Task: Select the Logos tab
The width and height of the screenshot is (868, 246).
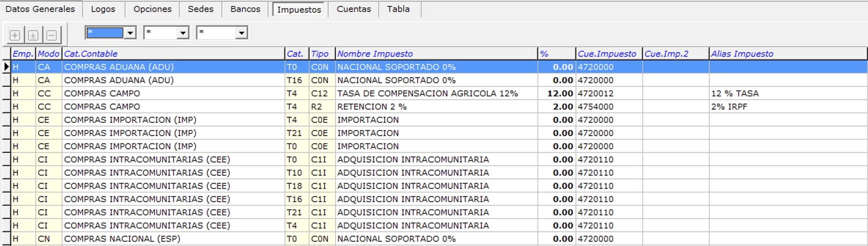Action: (x=103, y=9)
